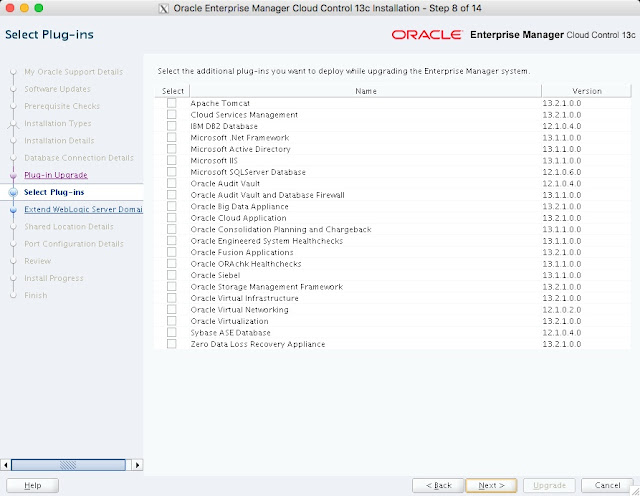
Task: Tick Oracle Engineered System Healthchecks checkbox
Action: point(171,240)
